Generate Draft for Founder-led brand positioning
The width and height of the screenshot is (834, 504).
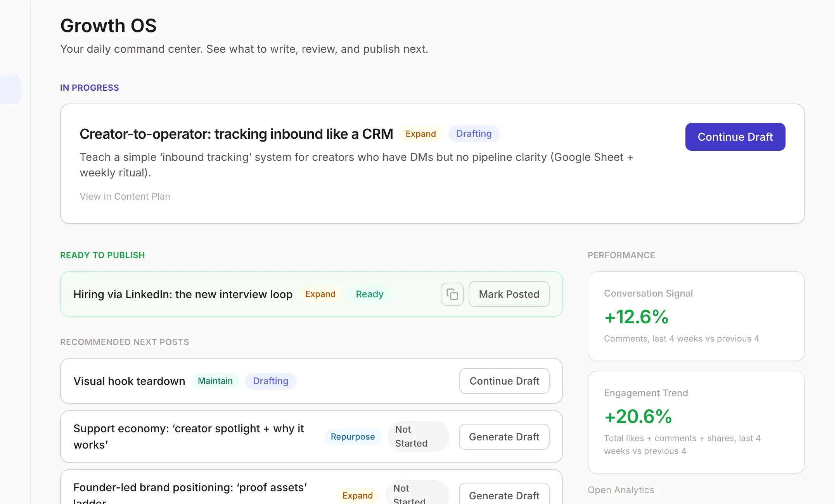[504, 495]
